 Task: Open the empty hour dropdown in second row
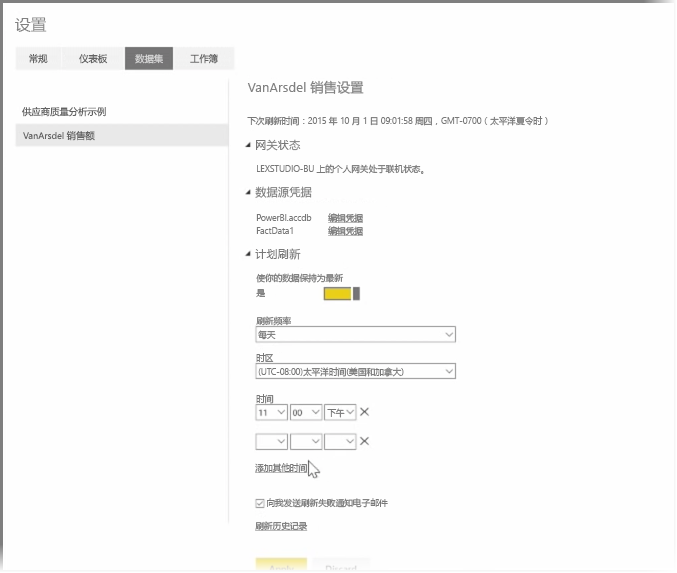(x=271, y=441)
